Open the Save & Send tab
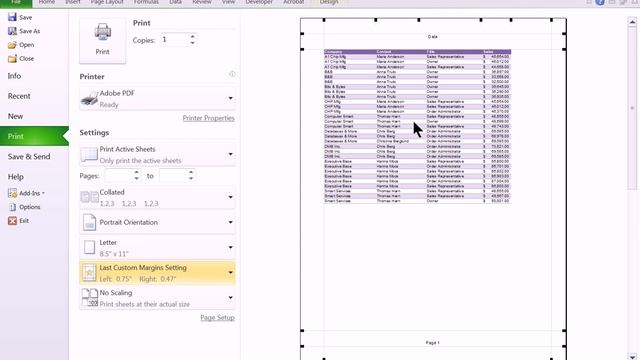The width and height of the screenshot is (640, 360). pos(29,157)
